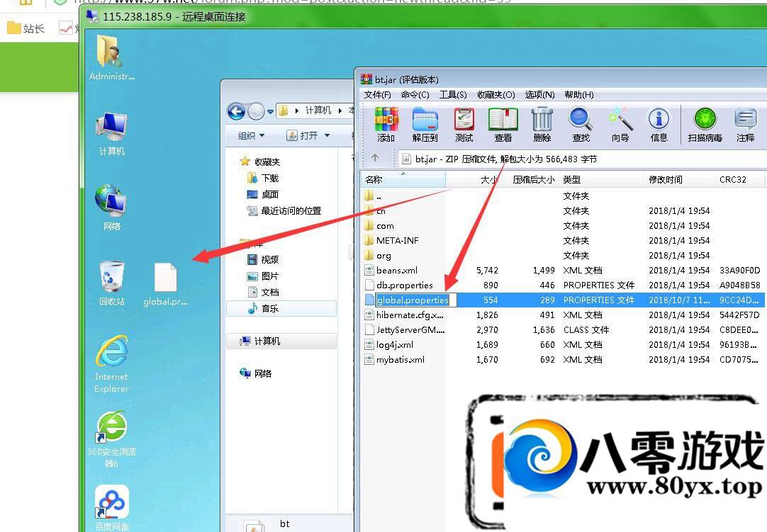Image resolution: width=767 pixels, height=532 pixels.
Task: Select Documents (文档) library in navigation pane
Action: click(x=263, y=292)
